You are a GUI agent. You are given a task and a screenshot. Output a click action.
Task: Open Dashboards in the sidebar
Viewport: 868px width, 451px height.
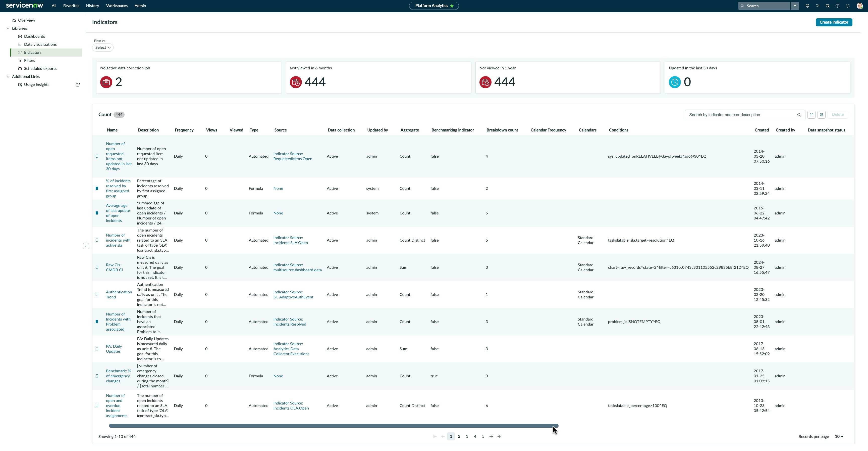[x=34, y=36]
